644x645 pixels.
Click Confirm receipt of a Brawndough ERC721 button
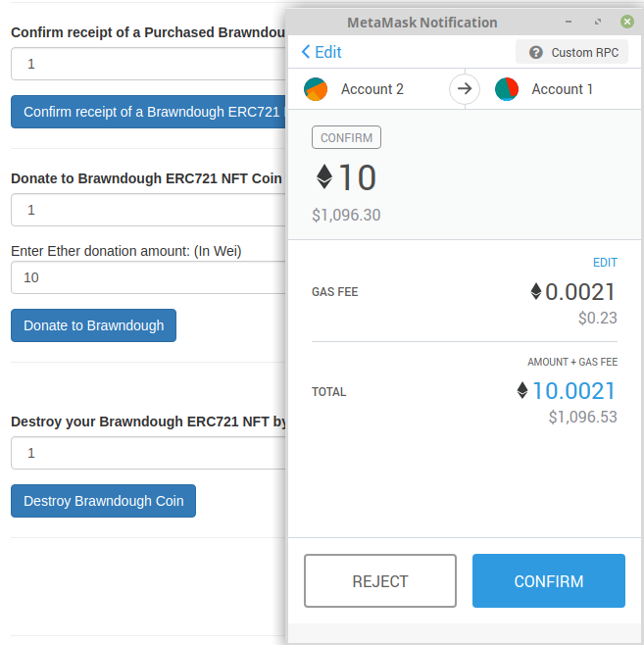point(148,112)
